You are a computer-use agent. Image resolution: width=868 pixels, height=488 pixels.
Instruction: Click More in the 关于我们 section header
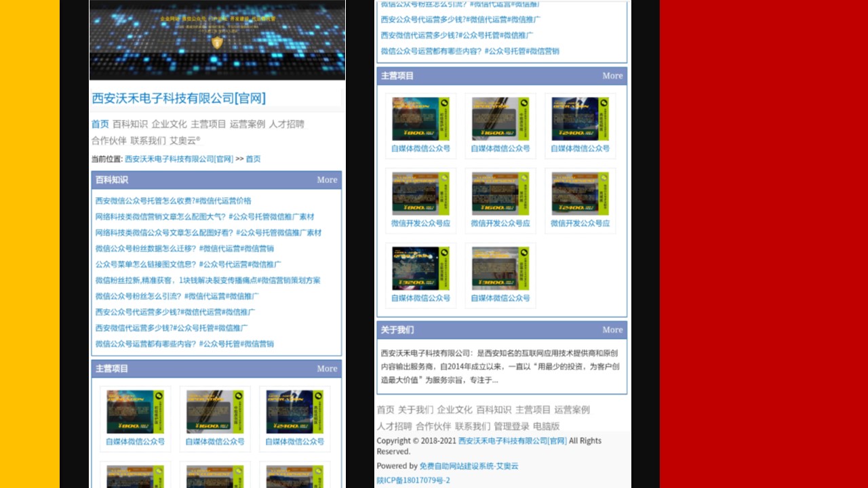[x=612, y=330]
